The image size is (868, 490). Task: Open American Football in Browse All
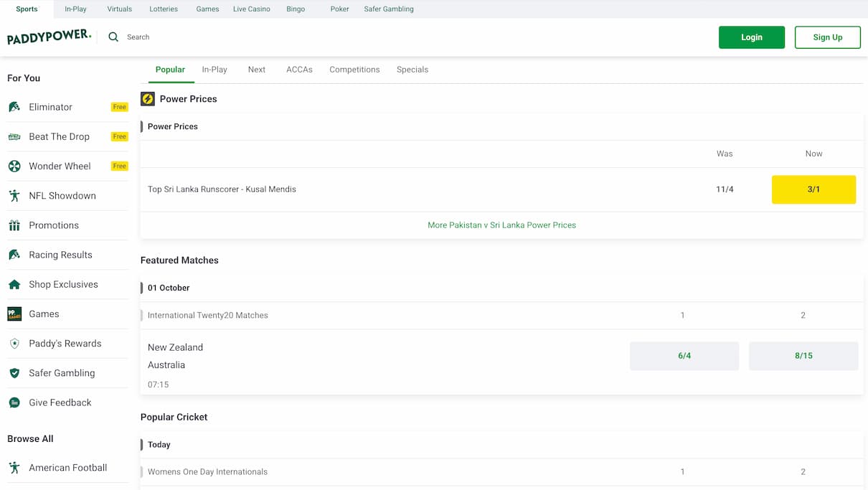pyautogui.click(x=67, y=468)
